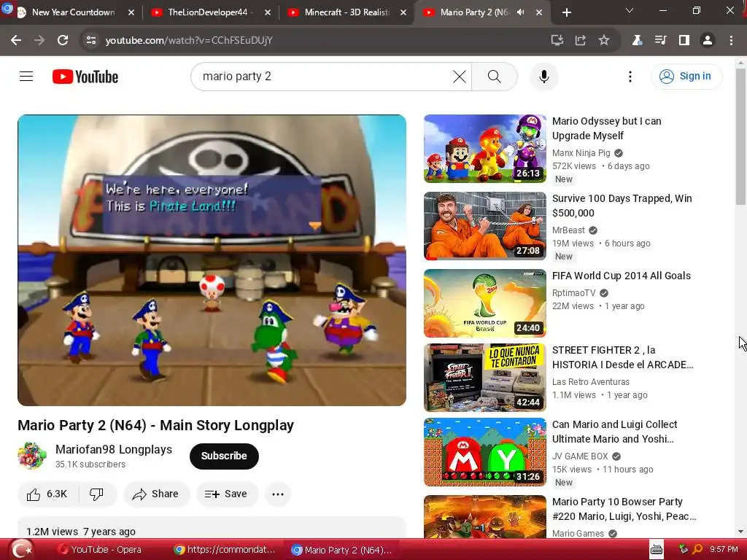747x560 pixels.
Task: Open the Mariofan98 Longplays channel avatar
Action: 32,456
